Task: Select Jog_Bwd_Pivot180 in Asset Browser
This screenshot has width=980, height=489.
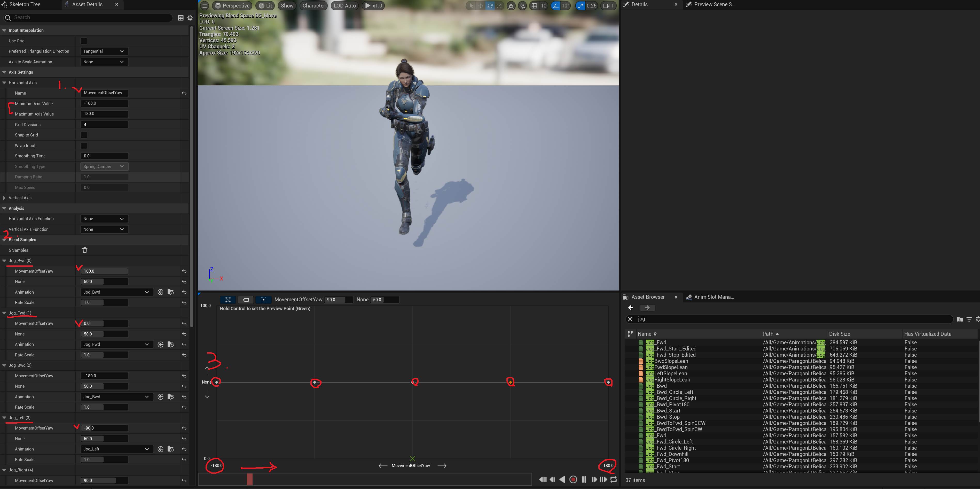Action: click(x=667, y=404)
